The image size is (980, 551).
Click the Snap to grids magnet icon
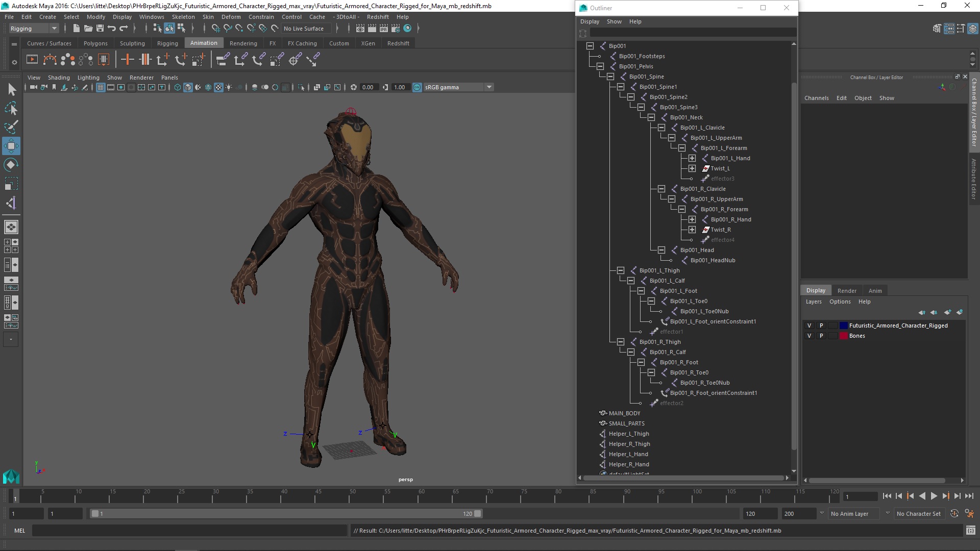[215, 29]
